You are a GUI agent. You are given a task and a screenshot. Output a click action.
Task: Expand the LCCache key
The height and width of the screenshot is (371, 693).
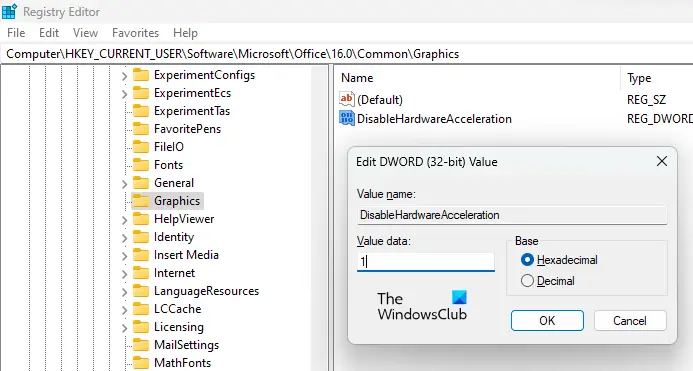coord(124,310)
